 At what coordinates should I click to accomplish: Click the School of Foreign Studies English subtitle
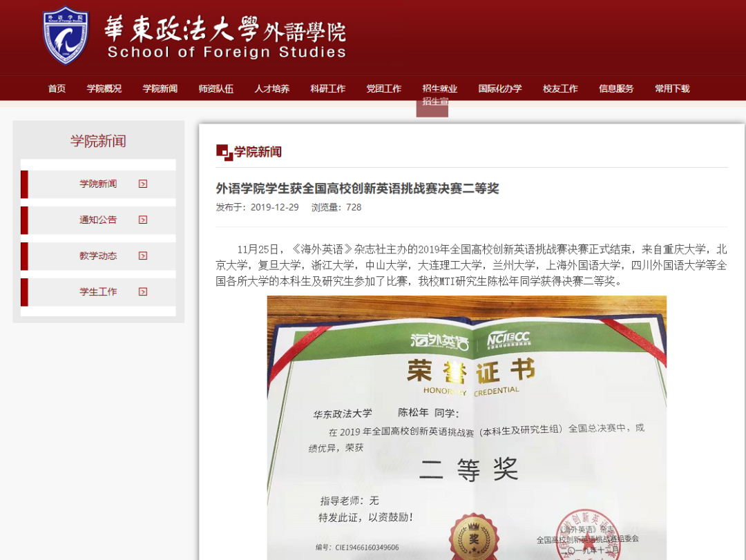pyautogui.click(x=227, y=52)
